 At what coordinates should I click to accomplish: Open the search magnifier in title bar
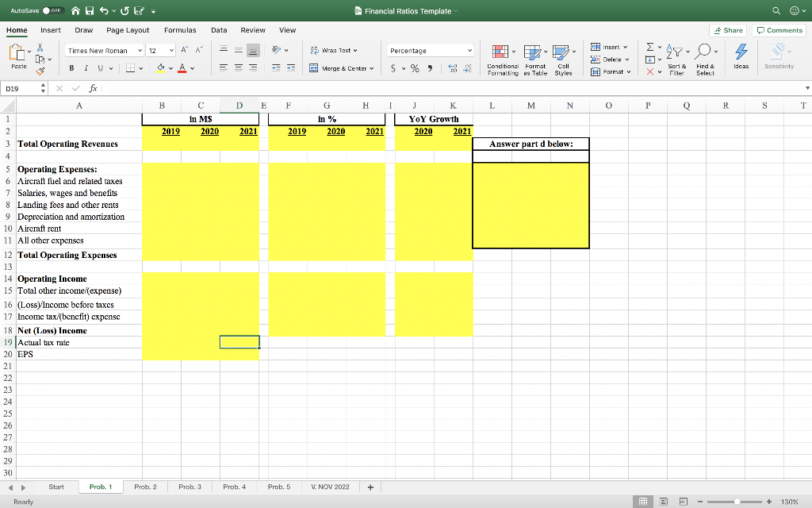click(776, 10)
